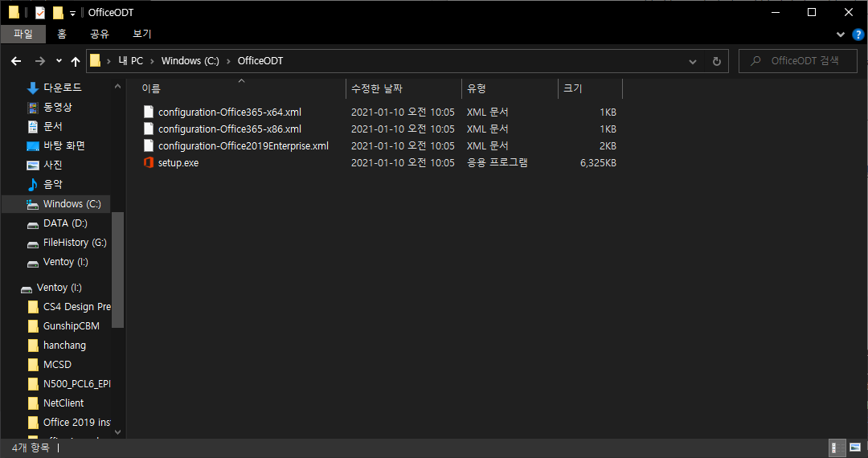
Task: Go up one folder level
Action: (76, 61)
